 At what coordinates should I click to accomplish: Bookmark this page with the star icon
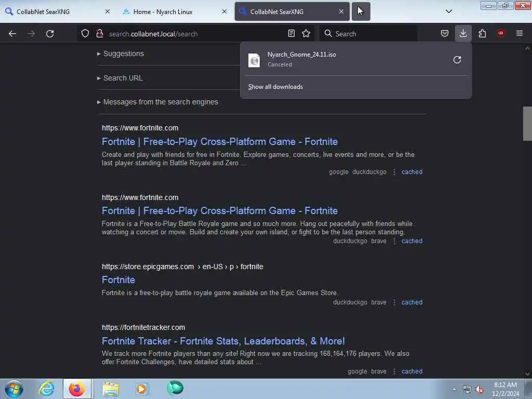pyautogui.click(x=306, y=34)
